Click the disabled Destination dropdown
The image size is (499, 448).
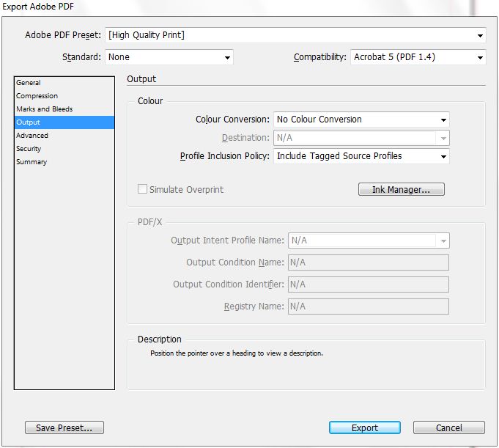click(361, 138)
